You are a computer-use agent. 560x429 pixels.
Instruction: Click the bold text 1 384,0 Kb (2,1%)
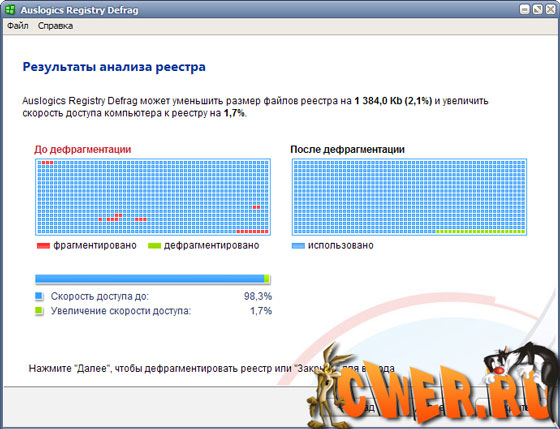pos(393,101)
